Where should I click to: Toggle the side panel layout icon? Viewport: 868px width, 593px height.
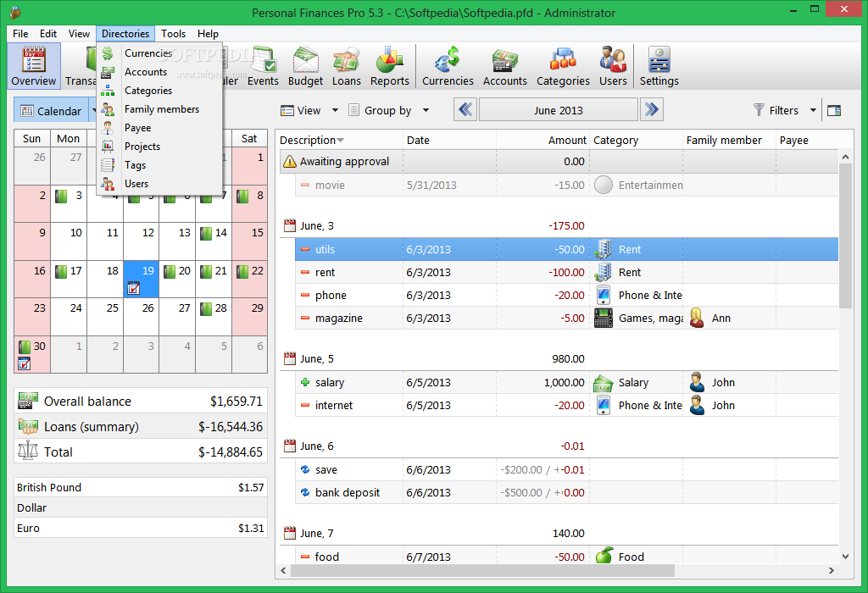point(834,111)
